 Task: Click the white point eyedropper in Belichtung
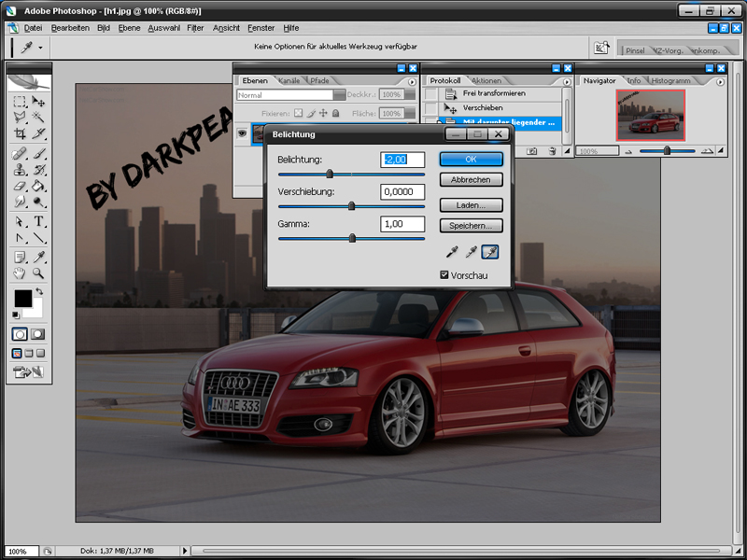(x=491, y=251)
